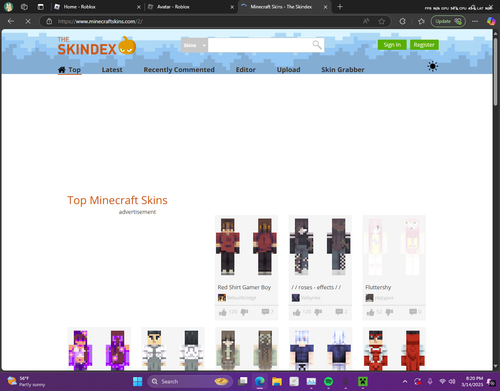Open the red outfit skin thumbnail

click(394, 349)
